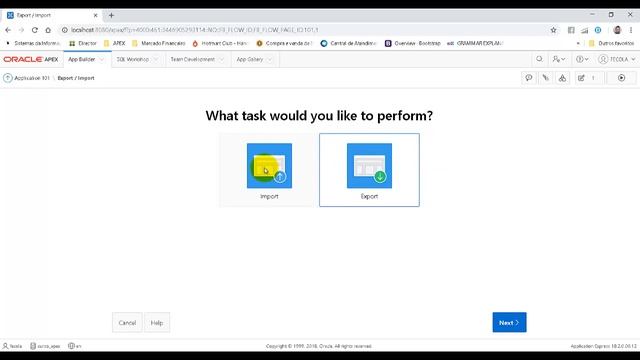Open the Team Development tab
This screenshot has height=360, width=640.
192,59
